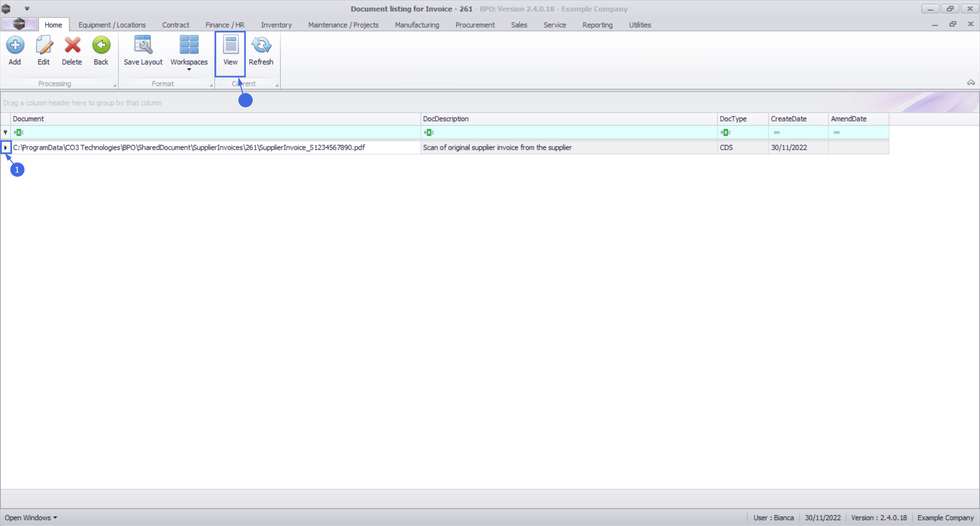This screenshot has width=980, height=526.
Task: Open the Workspaces dropdown
Action: 189,53
